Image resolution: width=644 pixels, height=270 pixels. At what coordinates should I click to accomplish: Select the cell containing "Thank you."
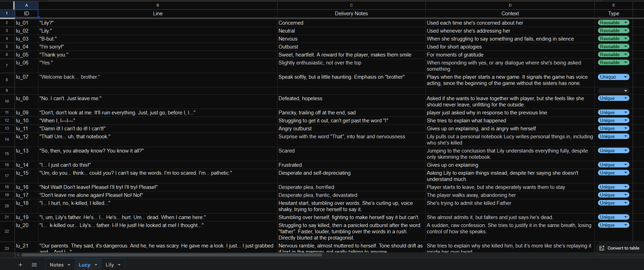click(158, 55)
